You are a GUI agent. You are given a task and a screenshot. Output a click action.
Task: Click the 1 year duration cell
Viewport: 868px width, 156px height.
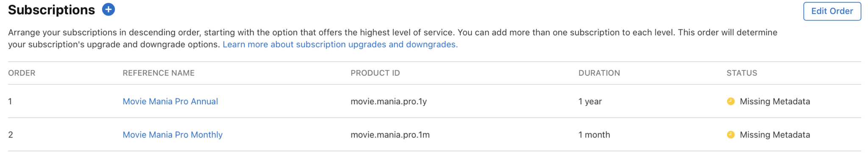pos(590,101)
